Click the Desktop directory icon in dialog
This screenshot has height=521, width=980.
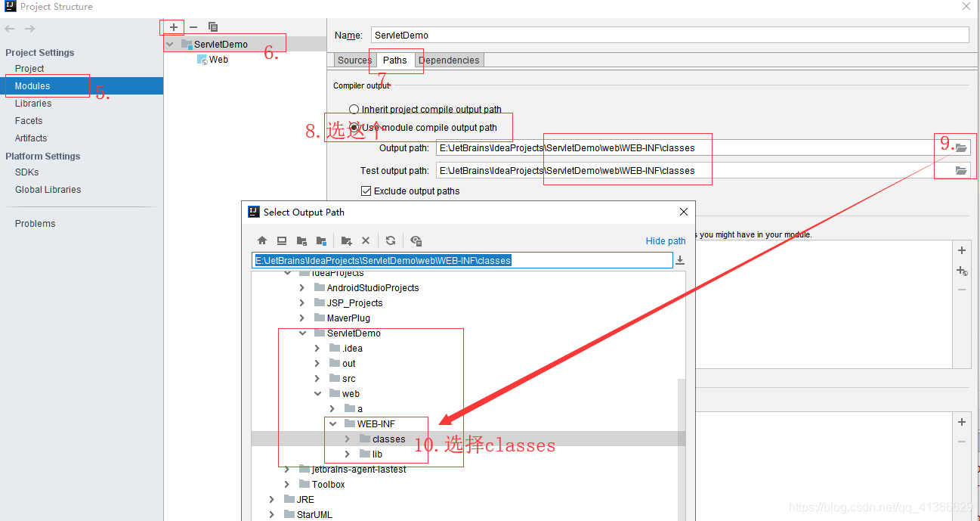click(x=282, y=240)
